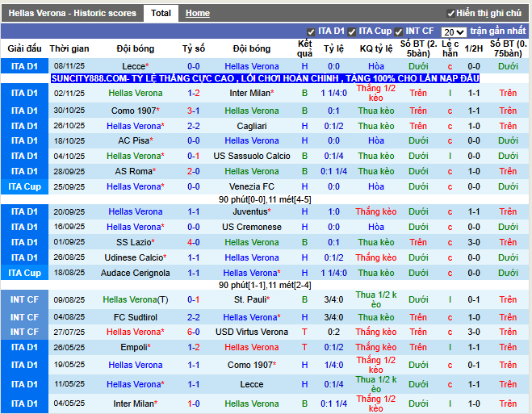Switch to the Total tab
Screen dimensions: 532x414
pyautogui.click(x=161, y=13)
